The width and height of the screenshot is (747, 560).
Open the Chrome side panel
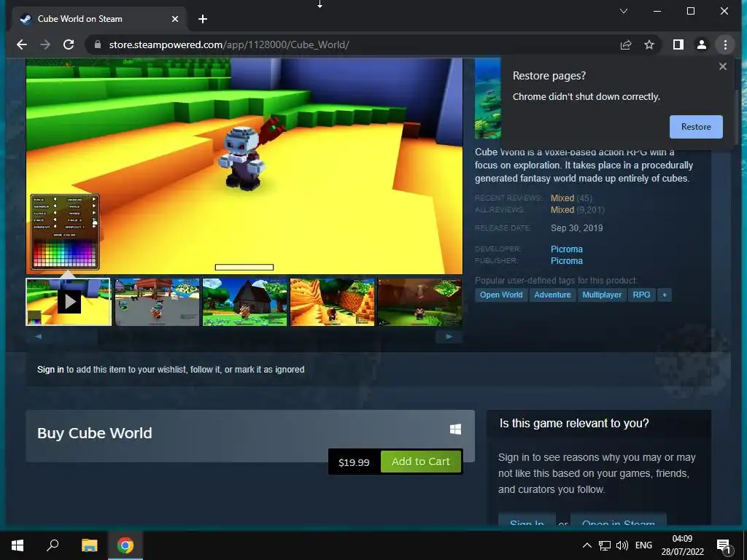click(x=678, y=44)
